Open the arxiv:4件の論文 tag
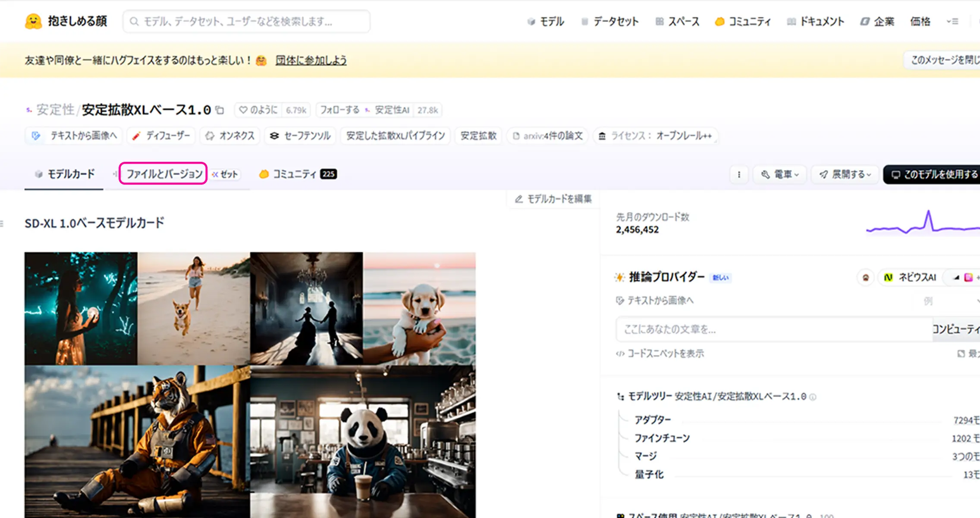Image resolution: width=980 pixels, height=518 pixels. point(548,136)
